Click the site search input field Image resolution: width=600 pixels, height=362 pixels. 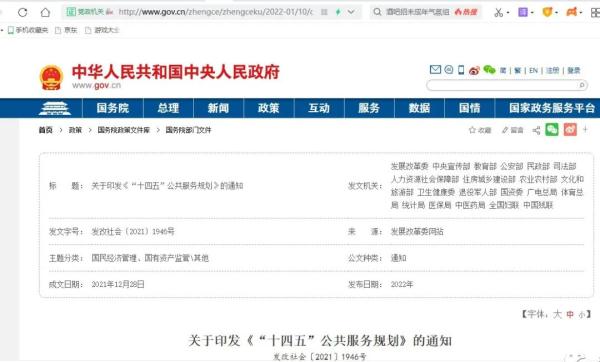502,85
